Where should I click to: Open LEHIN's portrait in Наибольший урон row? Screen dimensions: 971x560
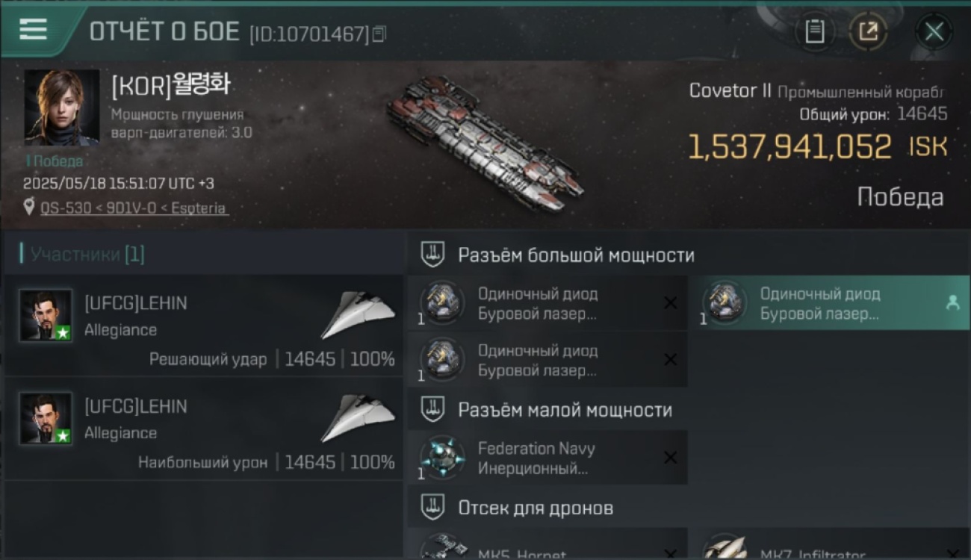click(46, 418)
